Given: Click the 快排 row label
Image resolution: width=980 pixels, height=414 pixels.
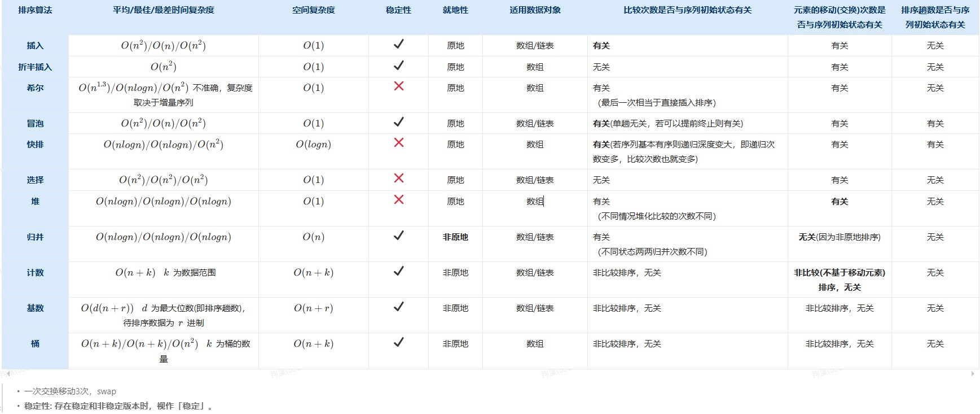Looking at the screenshot, I should (x=35, y=145).
